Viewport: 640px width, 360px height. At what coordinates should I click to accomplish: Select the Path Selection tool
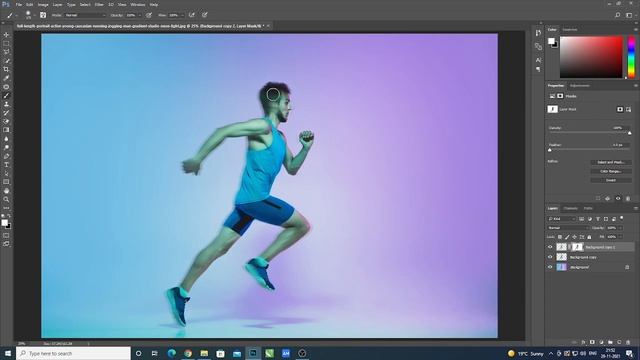pos(6,173)
